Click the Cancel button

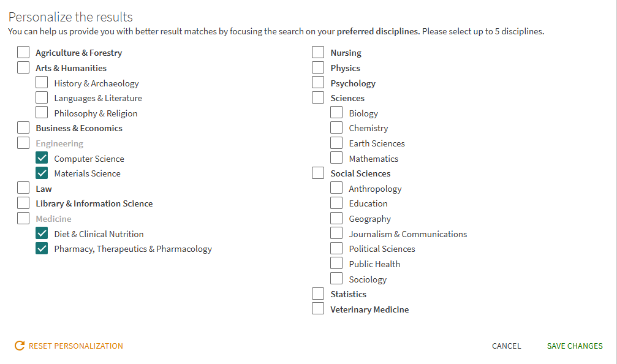[506, 346]
